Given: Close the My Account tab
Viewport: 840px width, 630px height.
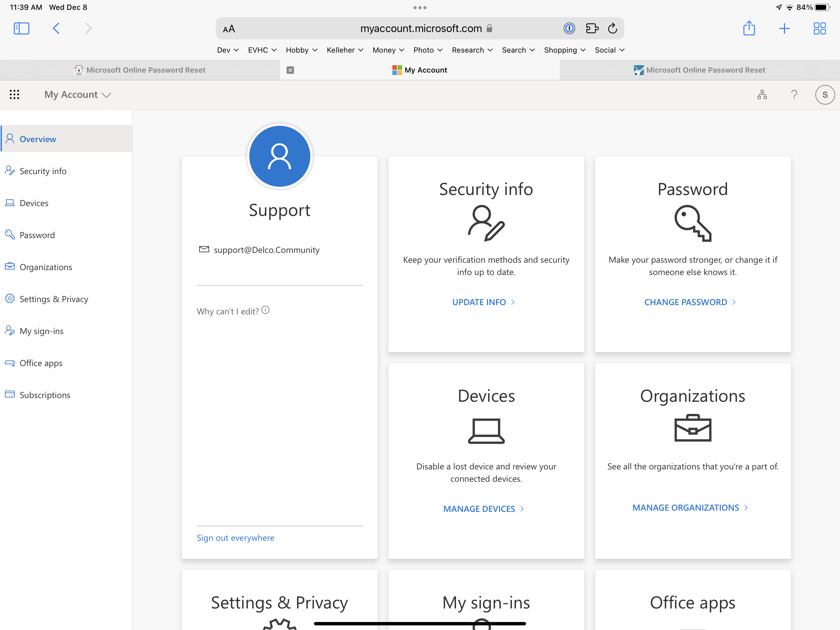Looking at the screenshot, I should pyautogui.click(x=290, y=70).
